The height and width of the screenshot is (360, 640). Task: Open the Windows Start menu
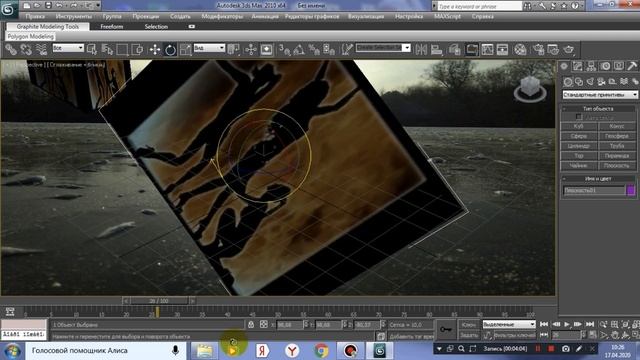pos(12,351)
